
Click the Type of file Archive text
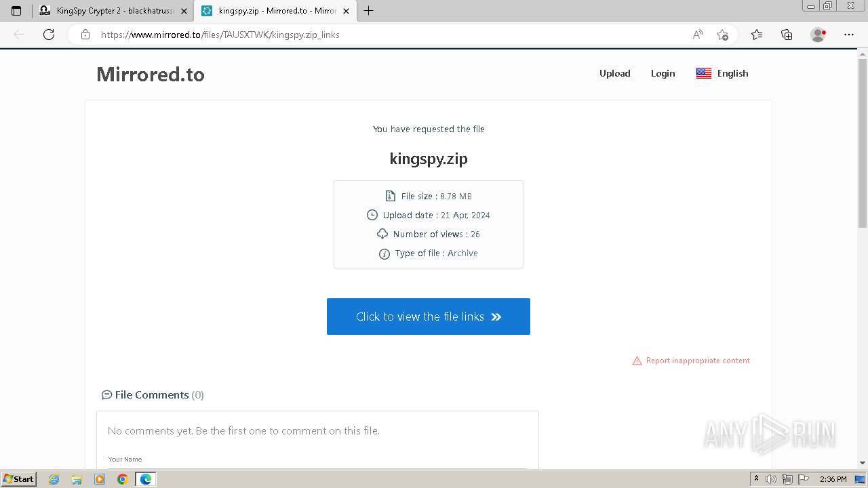coord(436,253)
